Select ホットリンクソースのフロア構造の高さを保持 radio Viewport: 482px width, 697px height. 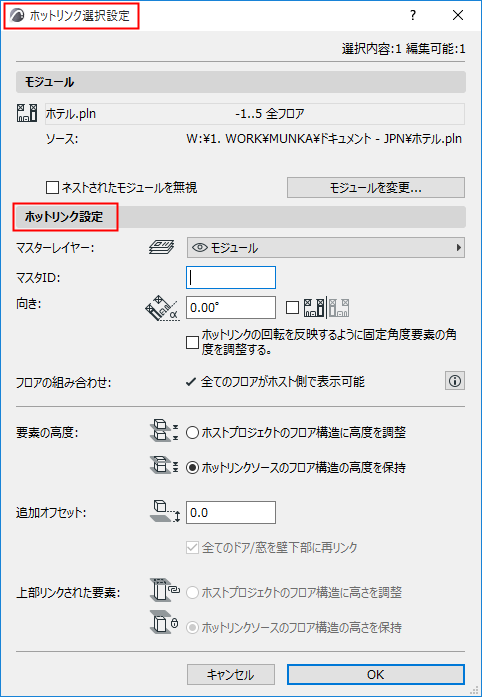[192, 628]
